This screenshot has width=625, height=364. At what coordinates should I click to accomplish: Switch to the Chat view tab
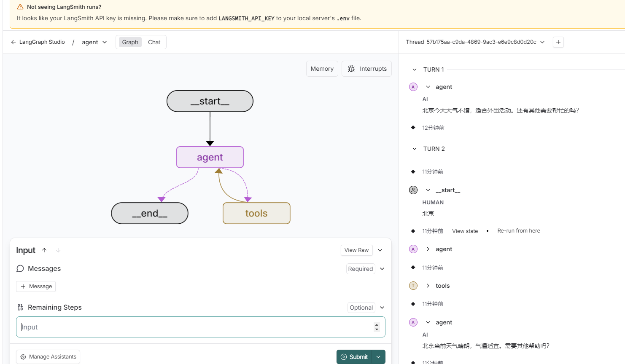[x=154, y=42]
